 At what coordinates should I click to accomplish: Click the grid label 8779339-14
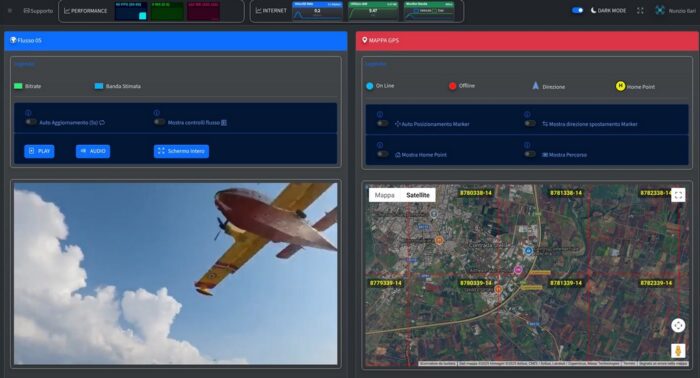coord(385,283)
